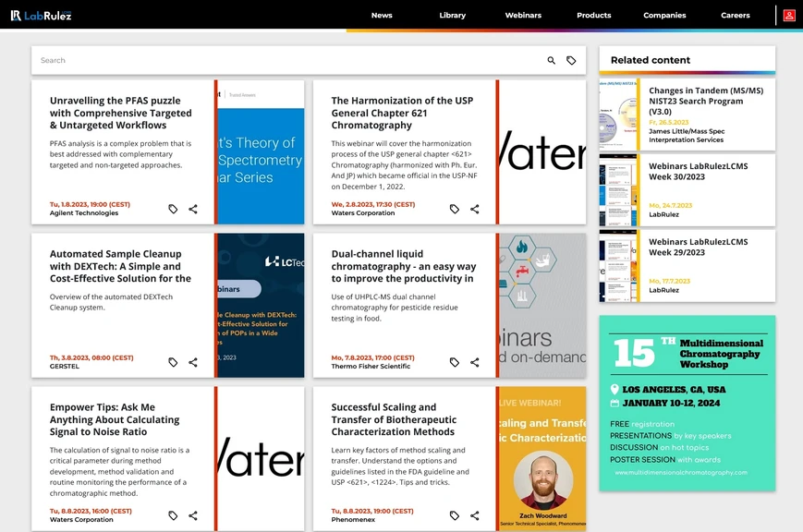Navigate to the Webinars menu
This screenshot has height=532, width=803.
pos(523,16)
